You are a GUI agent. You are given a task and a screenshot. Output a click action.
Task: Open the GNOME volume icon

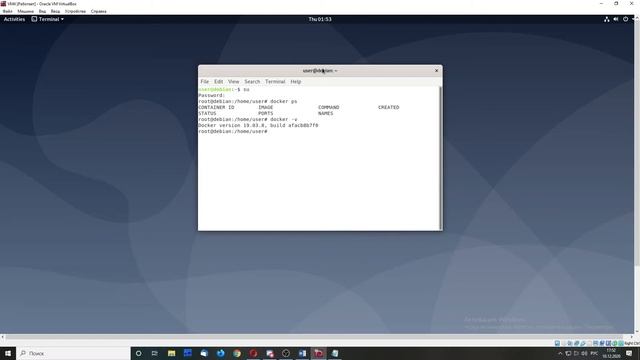[x=616, y=19]
